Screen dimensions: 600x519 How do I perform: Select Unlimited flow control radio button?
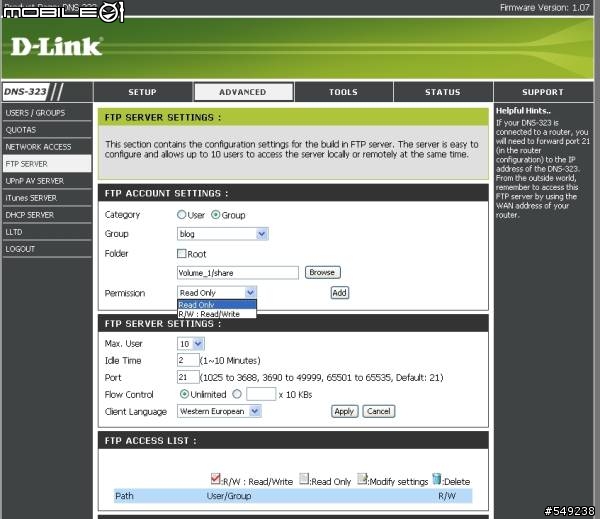184,394
